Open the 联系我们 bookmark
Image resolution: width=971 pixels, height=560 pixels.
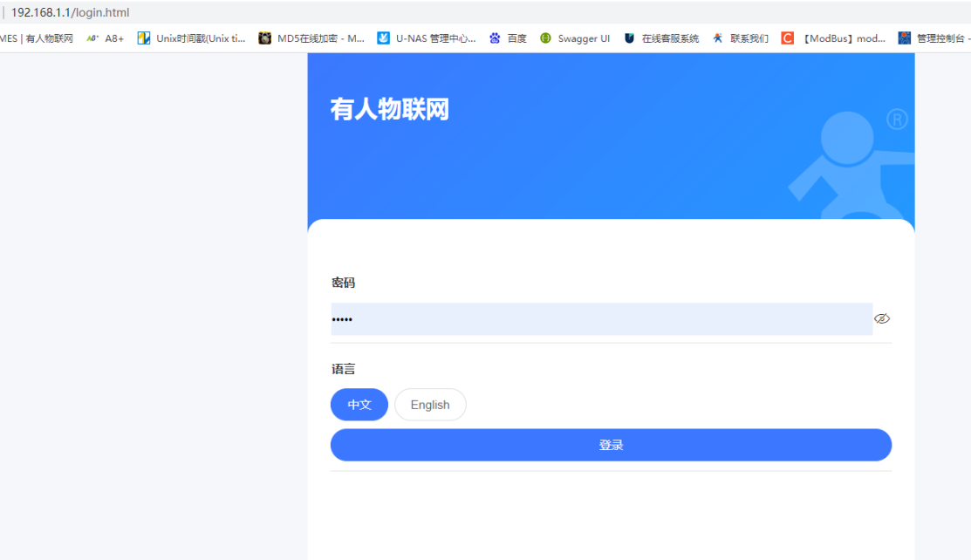tap(741, 38)
